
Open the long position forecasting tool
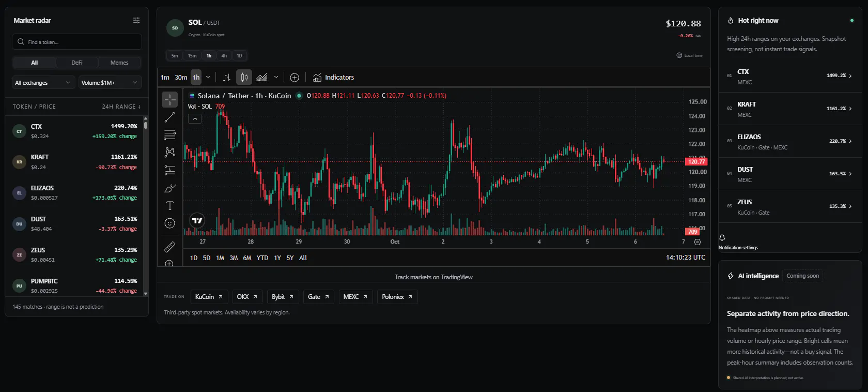pyautogui.click(x=169, y=170)
